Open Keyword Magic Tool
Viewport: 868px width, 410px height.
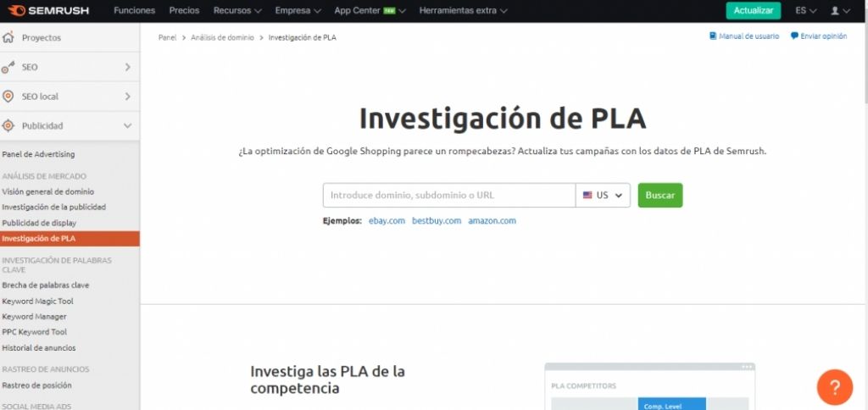coord(37,301)
